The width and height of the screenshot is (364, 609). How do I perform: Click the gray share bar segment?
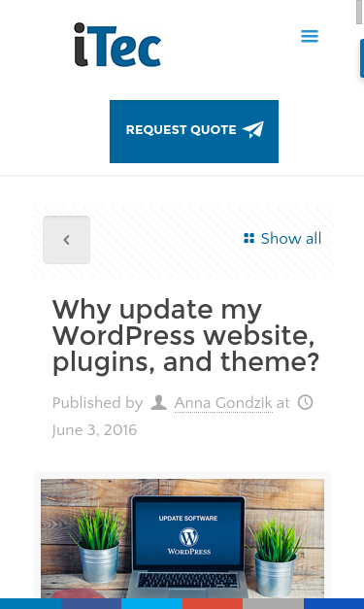click(273, 603)
